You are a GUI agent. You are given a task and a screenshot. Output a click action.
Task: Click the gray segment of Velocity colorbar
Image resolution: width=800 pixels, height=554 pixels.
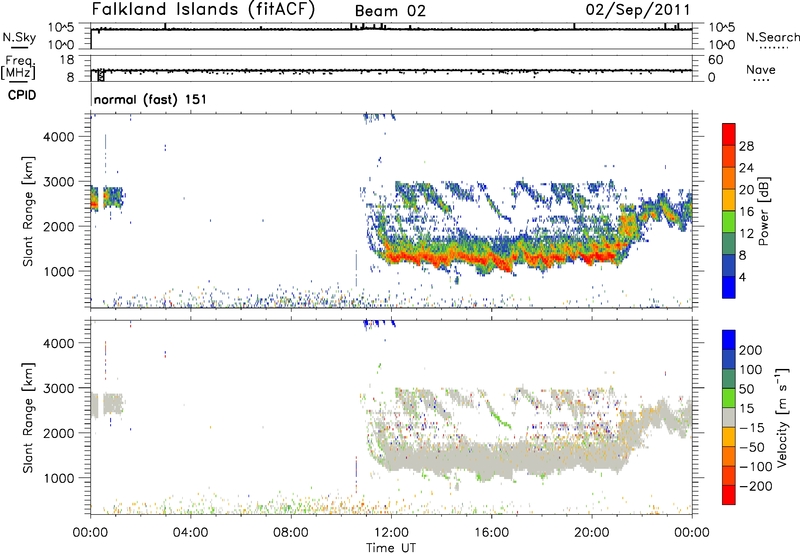point(729,417)
